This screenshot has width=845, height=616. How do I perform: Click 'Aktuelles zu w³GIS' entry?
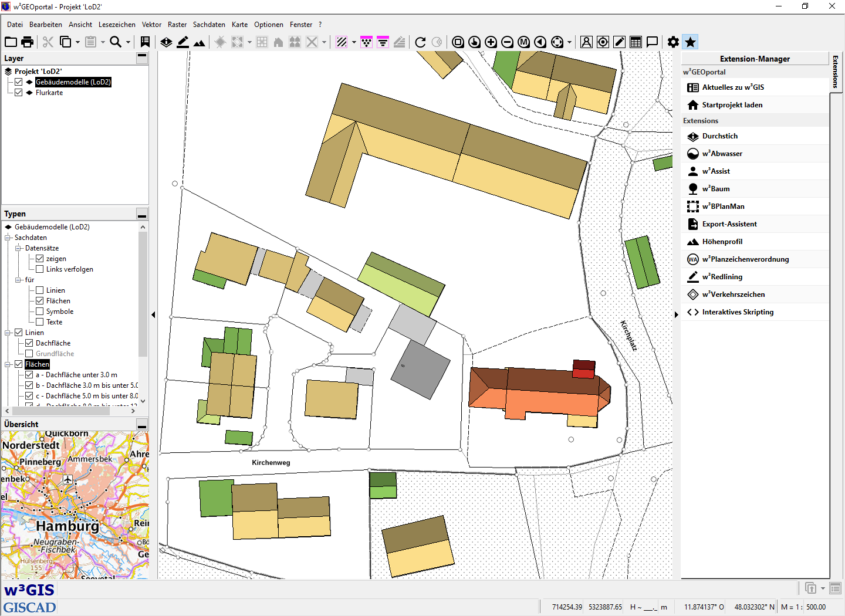pos(755,87)
